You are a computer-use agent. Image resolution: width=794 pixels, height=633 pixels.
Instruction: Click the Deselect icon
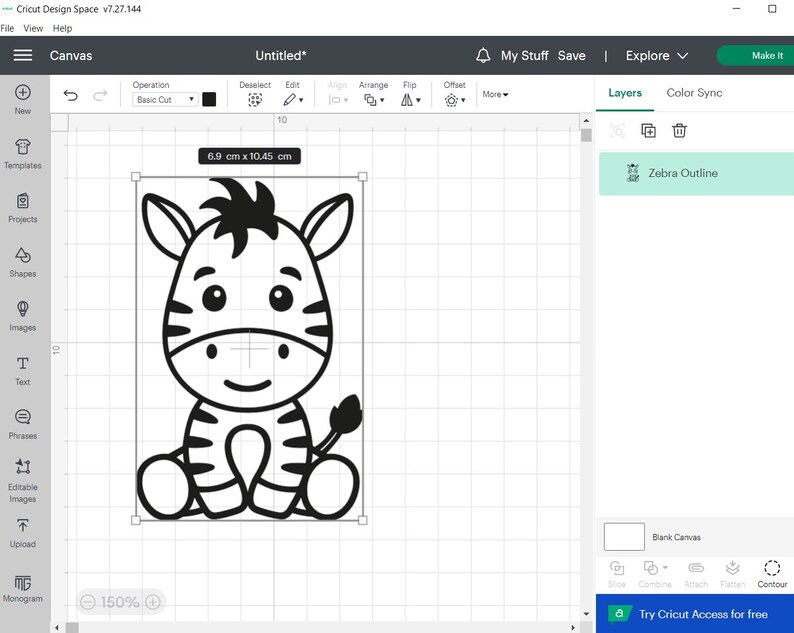click(255, 100)
